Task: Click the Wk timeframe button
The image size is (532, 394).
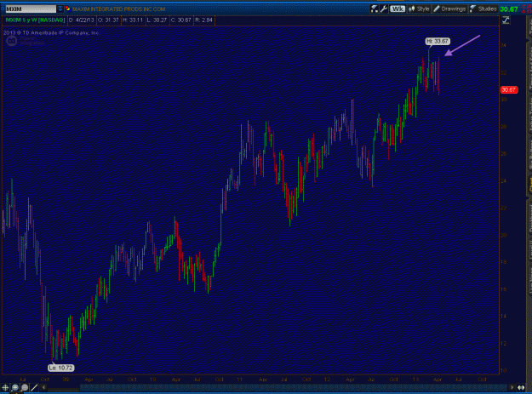Action: pyautogui.click(x=398, y=9)
